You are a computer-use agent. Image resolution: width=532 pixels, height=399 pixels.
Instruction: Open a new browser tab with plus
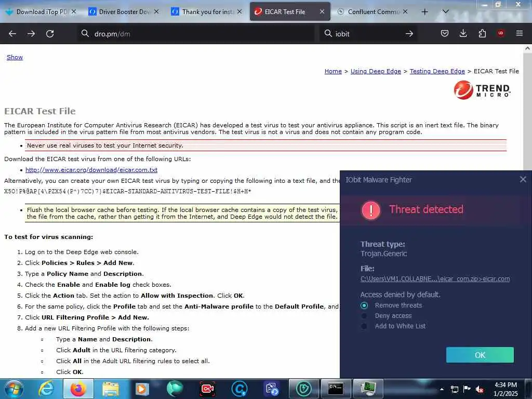coord(424,12)
